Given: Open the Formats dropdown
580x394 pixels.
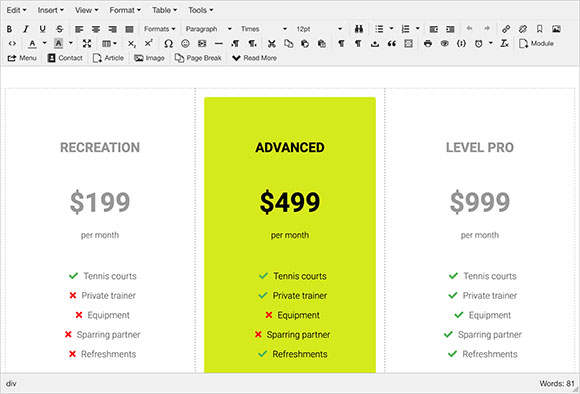Looking at the screenshot, I should tap(159, 29).
